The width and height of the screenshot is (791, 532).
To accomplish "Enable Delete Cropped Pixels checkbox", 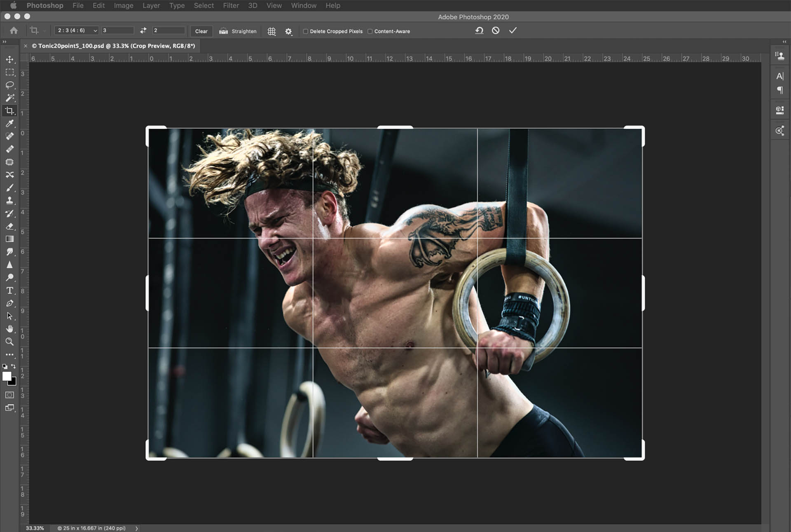I will pyautogui.click(x=306, y=31).
